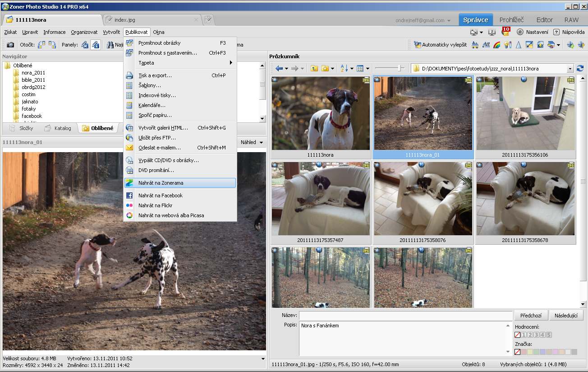Click the resize image icon
The width and height of the screenshot is (588, 372).
[529, 45]
